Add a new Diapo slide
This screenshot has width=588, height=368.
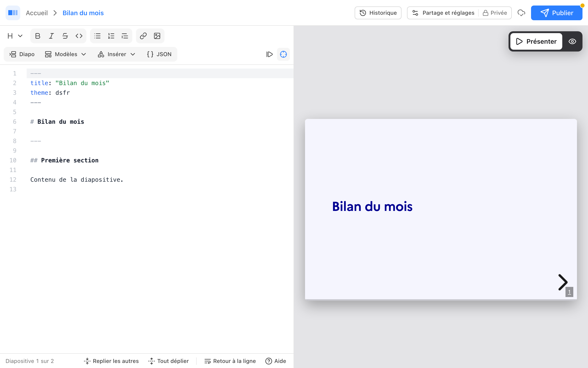pyautogui.click(x=22, y=54)
